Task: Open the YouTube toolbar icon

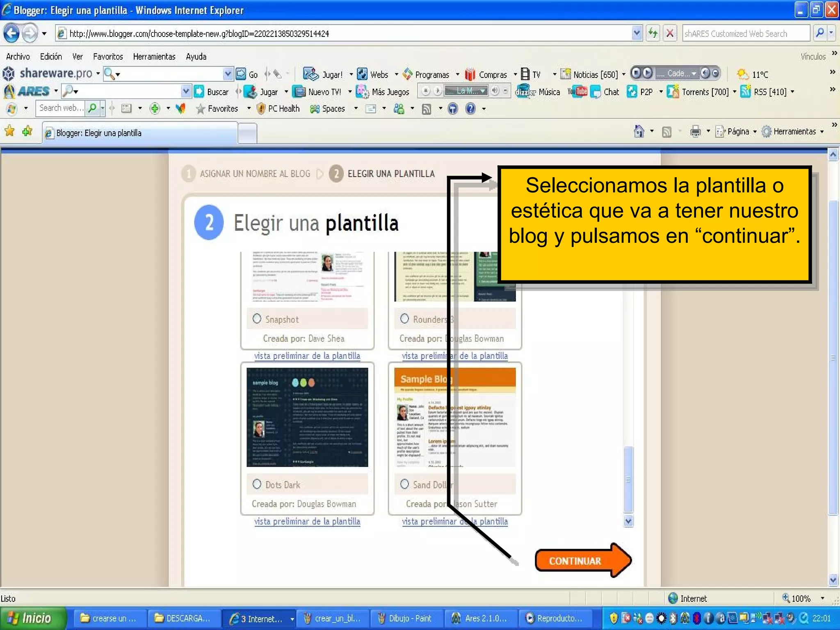Action: (577, 91)
